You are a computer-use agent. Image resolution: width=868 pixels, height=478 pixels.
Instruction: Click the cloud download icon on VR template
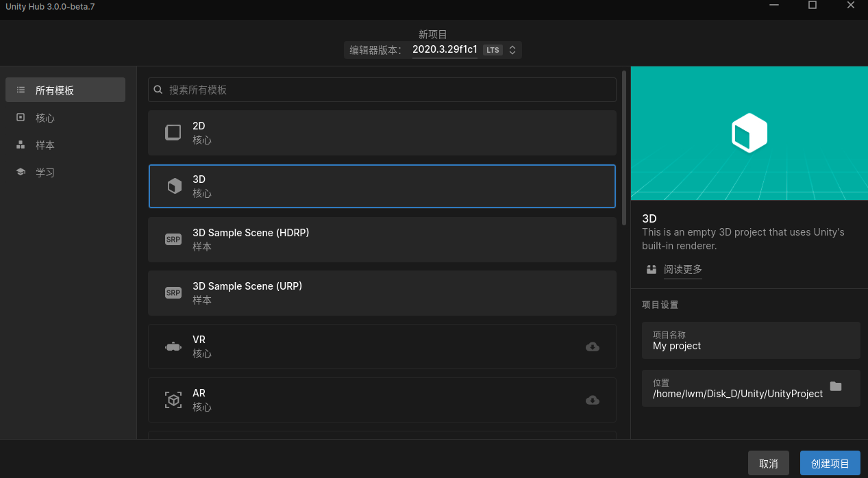[592, 347]
